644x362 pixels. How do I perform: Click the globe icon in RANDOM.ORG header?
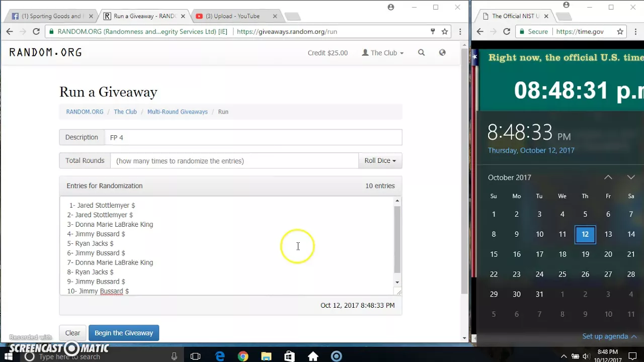(442, 52)
